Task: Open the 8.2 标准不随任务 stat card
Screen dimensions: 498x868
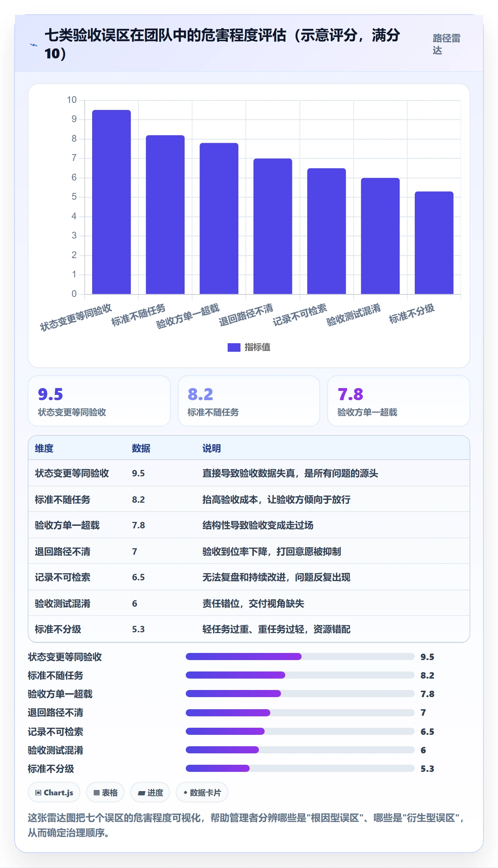Action: pyautogui.click(x=249, y=401)
